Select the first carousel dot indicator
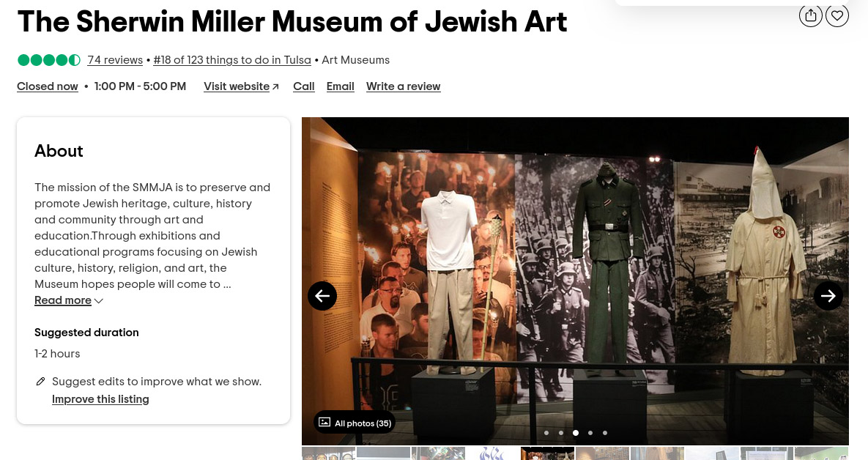 point(546,433)
